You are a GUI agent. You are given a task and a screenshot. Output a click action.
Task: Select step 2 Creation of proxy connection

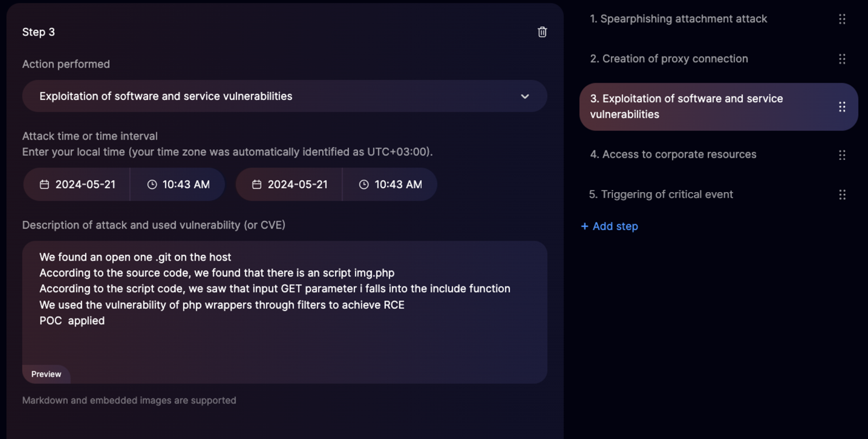(x=669, y=59)
